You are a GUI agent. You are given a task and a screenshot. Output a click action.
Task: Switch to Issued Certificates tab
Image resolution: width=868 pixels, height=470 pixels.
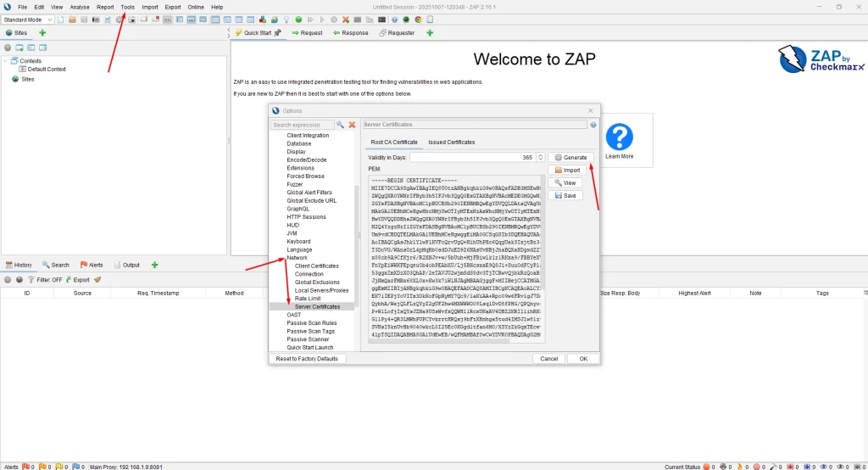click(x=451, y=142)
